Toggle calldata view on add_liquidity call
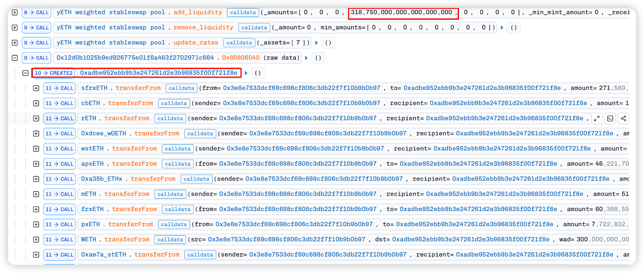Image resolution: width=644 pixels, height=273 pixels. [x=243, y=12]
